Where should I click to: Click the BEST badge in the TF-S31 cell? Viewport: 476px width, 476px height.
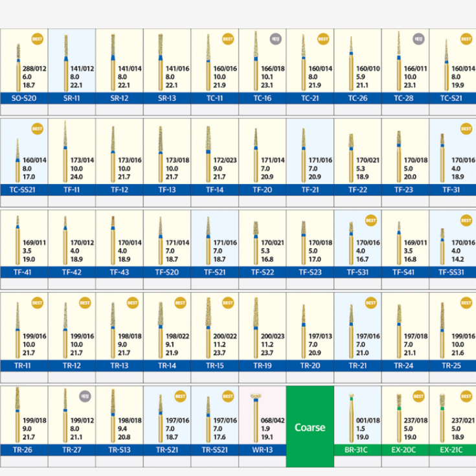(370, 220)
